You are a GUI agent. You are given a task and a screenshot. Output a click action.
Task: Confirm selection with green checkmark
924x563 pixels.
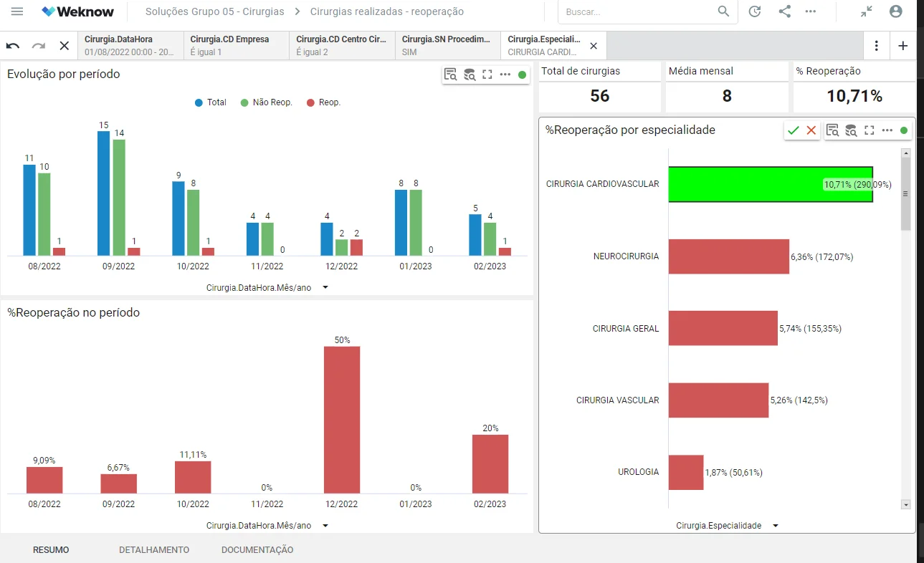(x=793, y=130)
